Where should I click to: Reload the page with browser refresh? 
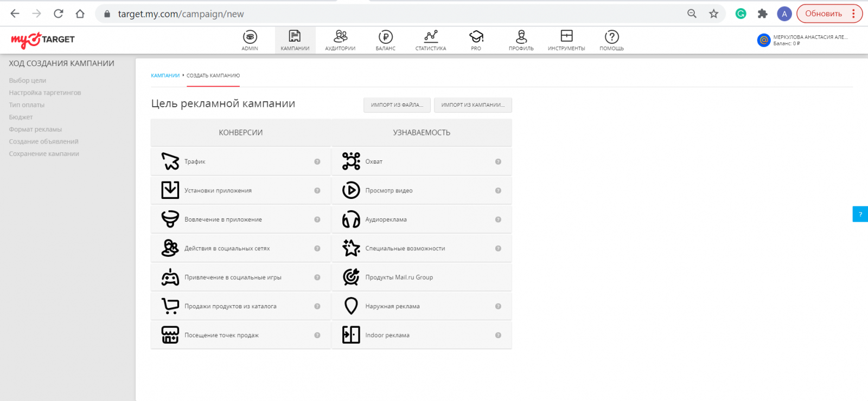59,14
